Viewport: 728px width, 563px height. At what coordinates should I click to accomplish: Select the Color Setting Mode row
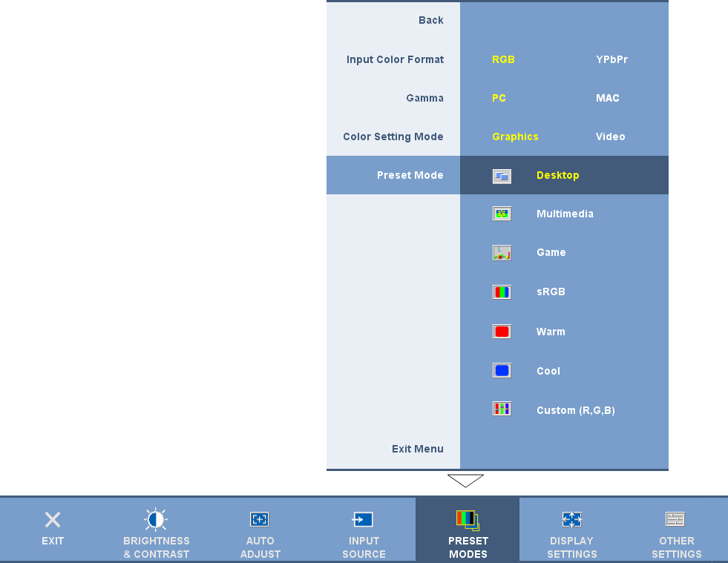coord(393,136)
